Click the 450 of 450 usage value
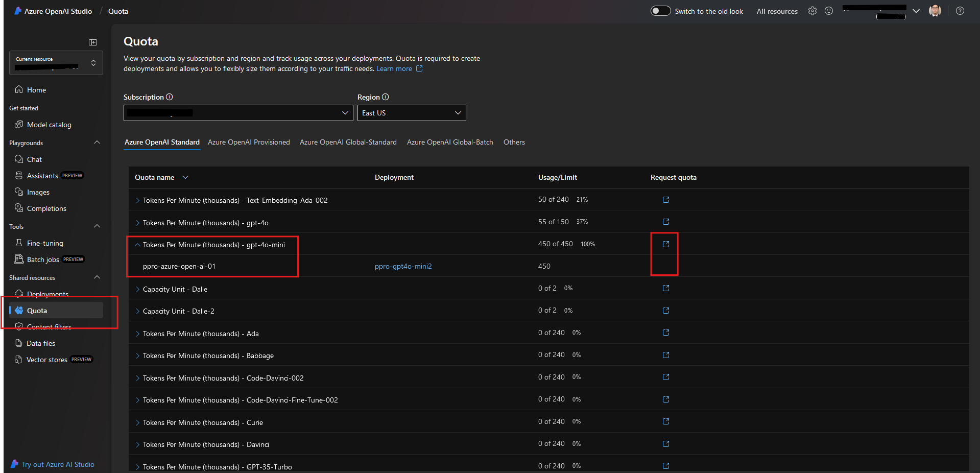The height and width of the screenshot is (473, 980). 556,244
